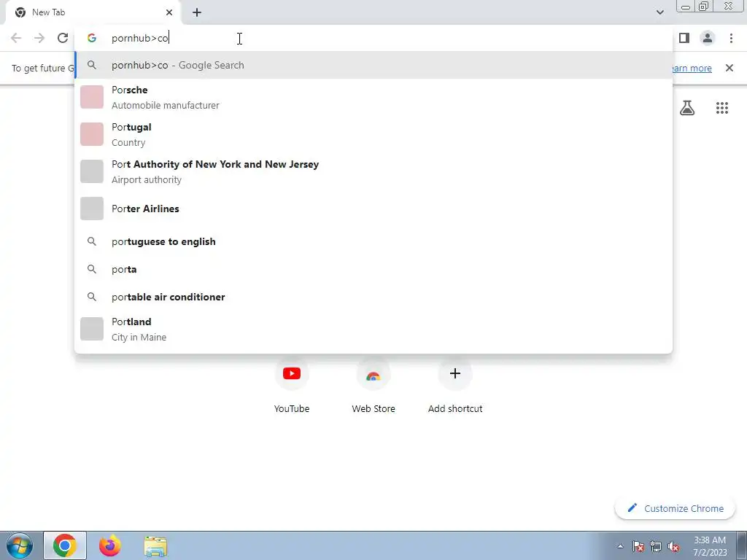Screen dimensions: 747x560
Task: Choose the Portugal country suggestion
Action: click(x=373, y=134)
